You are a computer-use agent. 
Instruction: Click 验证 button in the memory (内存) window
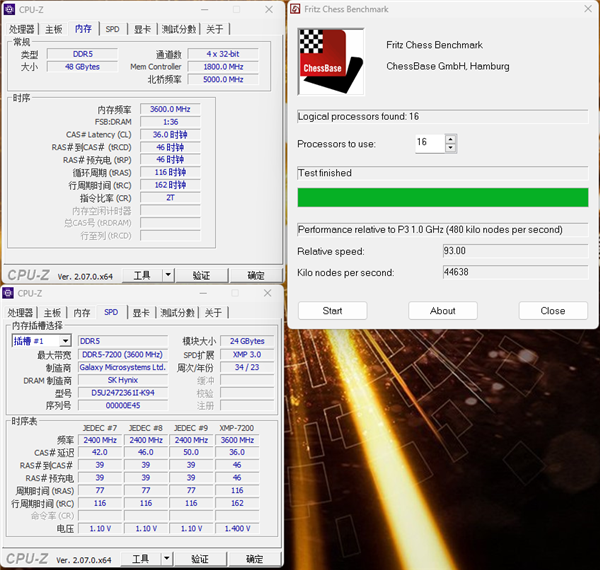tap(201, 275)
